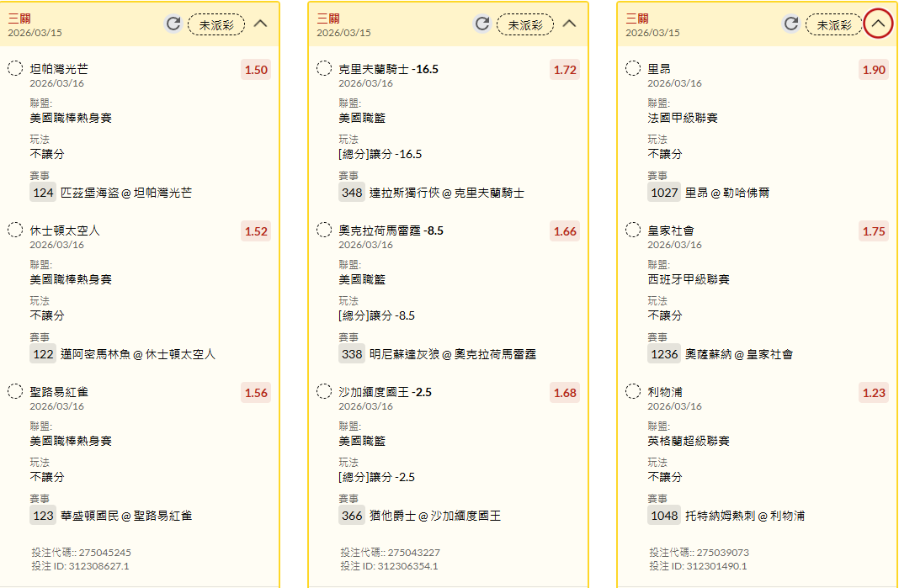Screen dimensions: 899x588
Task: Refresh the third parlay bet card
Action: pyautogui.click(x=791, y=24)
